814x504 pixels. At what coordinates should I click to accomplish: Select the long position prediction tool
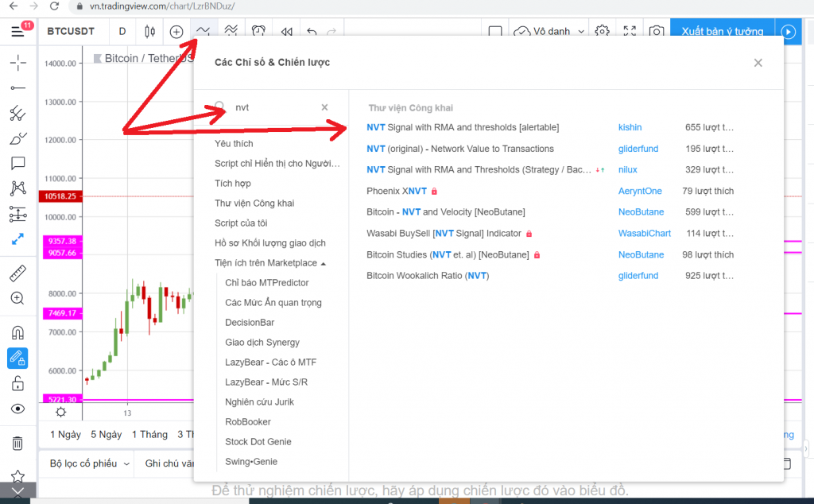tap(17, 214)
